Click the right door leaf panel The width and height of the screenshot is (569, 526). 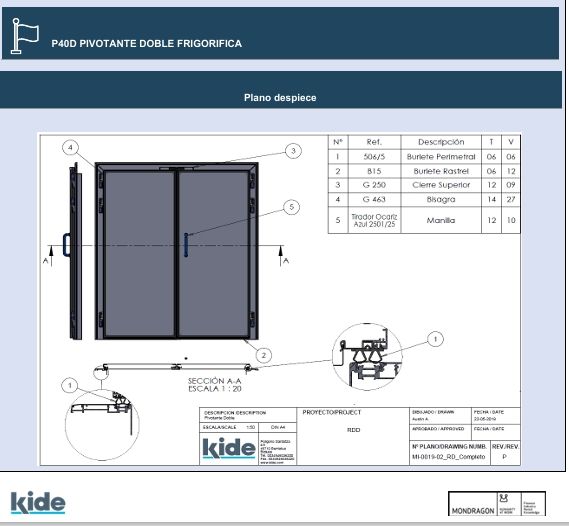pyautogui.click(x=214, y=253)
